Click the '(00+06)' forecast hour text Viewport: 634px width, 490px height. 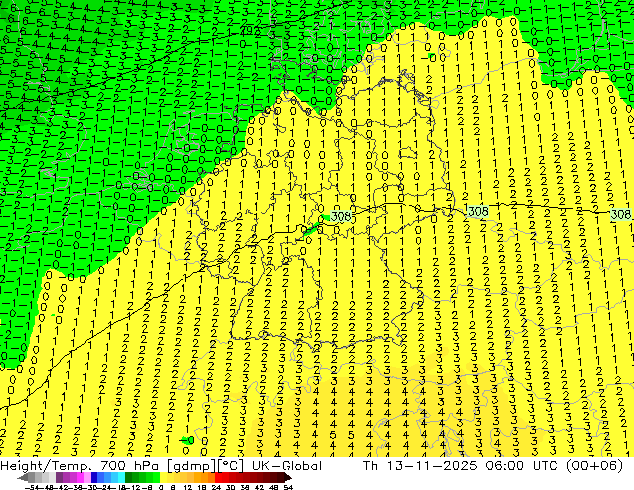(594, 466)
